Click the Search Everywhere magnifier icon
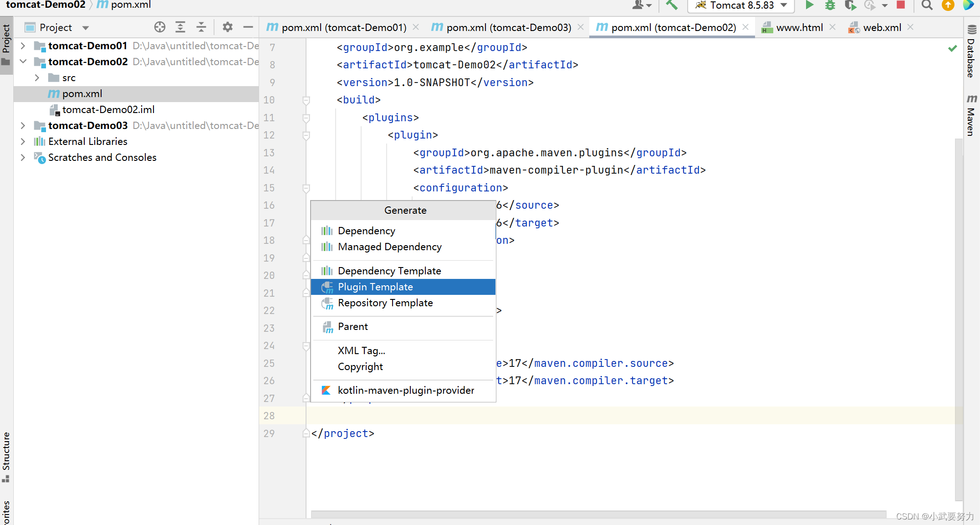 click(x=927, y=5)
